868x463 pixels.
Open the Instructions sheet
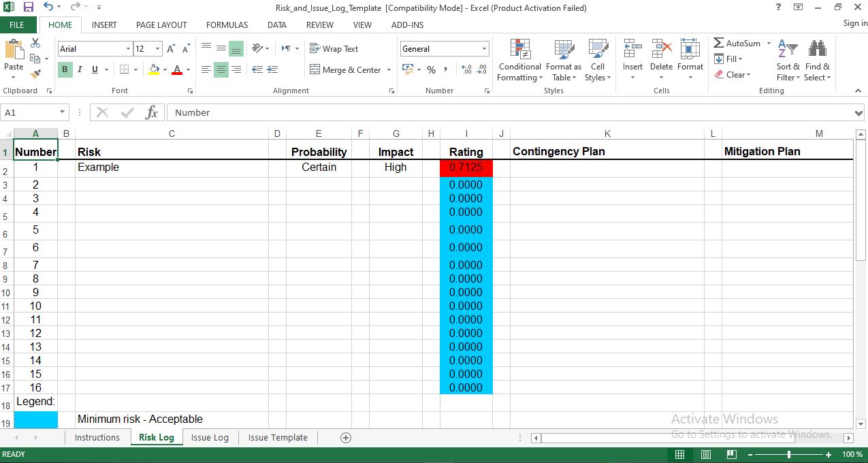click(x=97, y=437)
